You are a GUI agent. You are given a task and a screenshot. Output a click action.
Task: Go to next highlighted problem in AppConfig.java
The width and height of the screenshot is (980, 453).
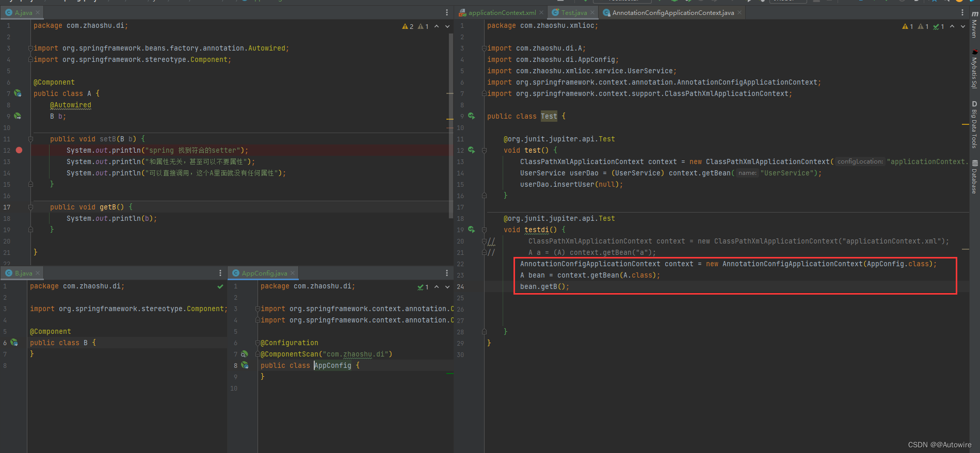tap(447, 287)
